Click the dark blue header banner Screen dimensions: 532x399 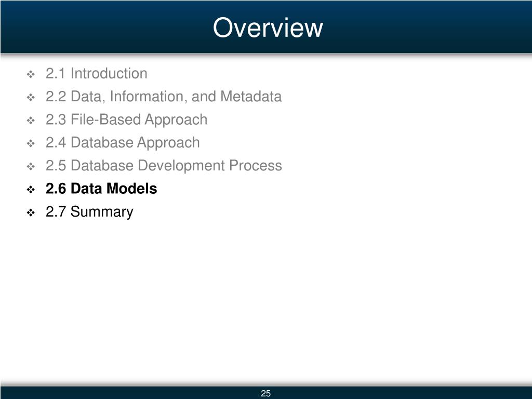pos(266,26)
